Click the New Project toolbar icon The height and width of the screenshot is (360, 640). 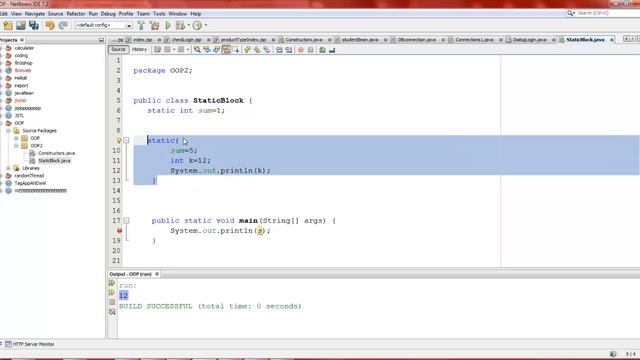(x=8, y=25)
